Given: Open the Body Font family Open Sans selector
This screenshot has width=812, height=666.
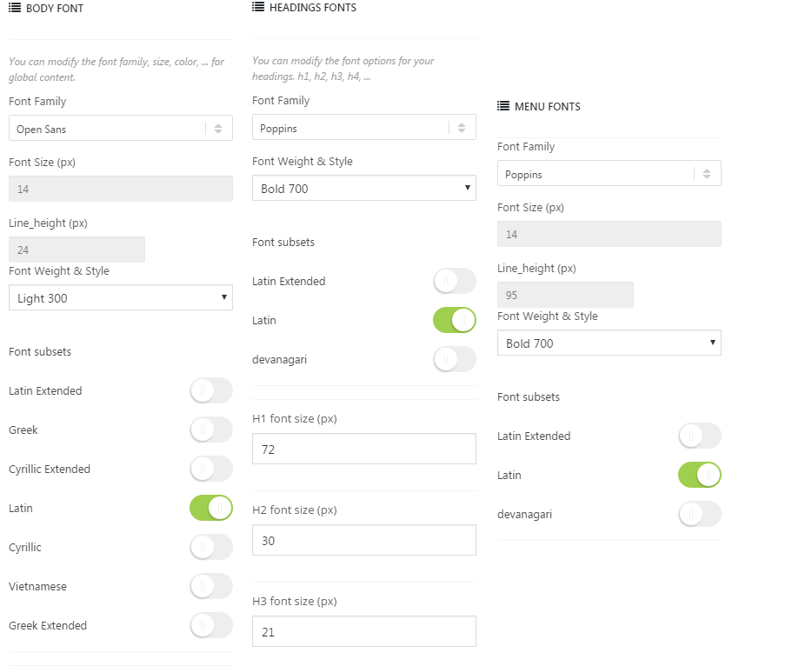Looking at the screenshot, I should (109, 129).
